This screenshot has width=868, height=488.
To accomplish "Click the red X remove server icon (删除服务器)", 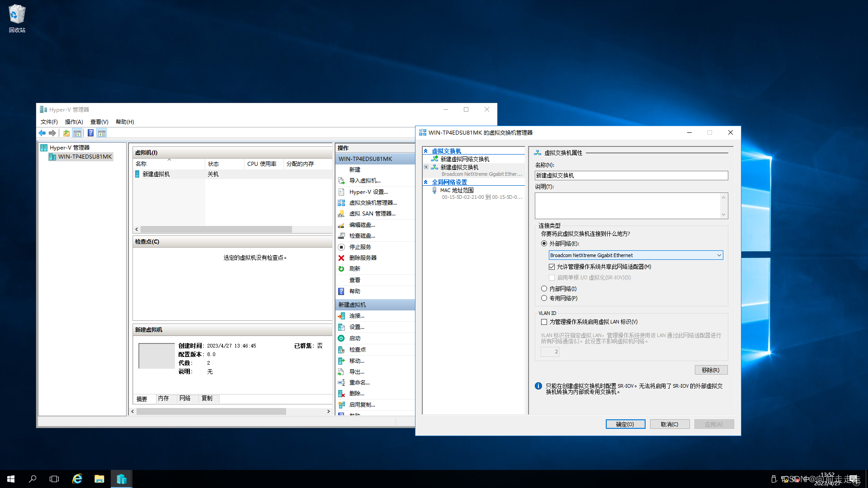I will click(x=341, y=258).
